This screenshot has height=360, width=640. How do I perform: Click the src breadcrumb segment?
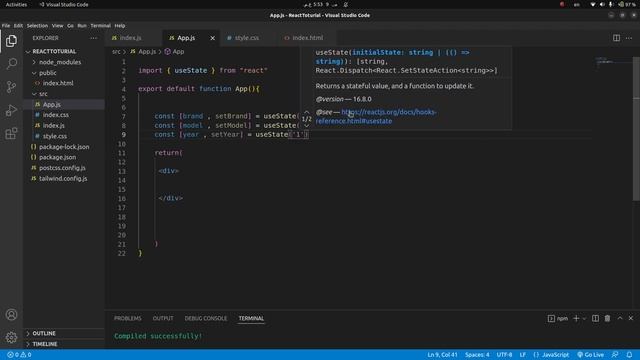click(116, 52)
